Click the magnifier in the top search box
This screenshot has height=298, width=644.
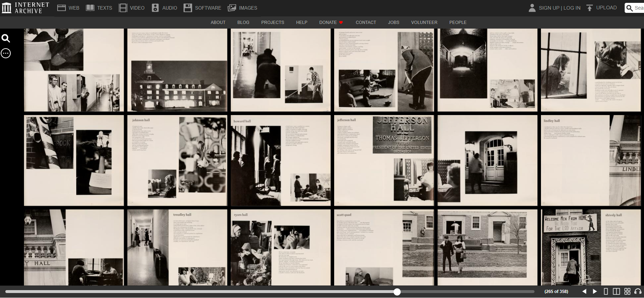click(x=630, y=8)
